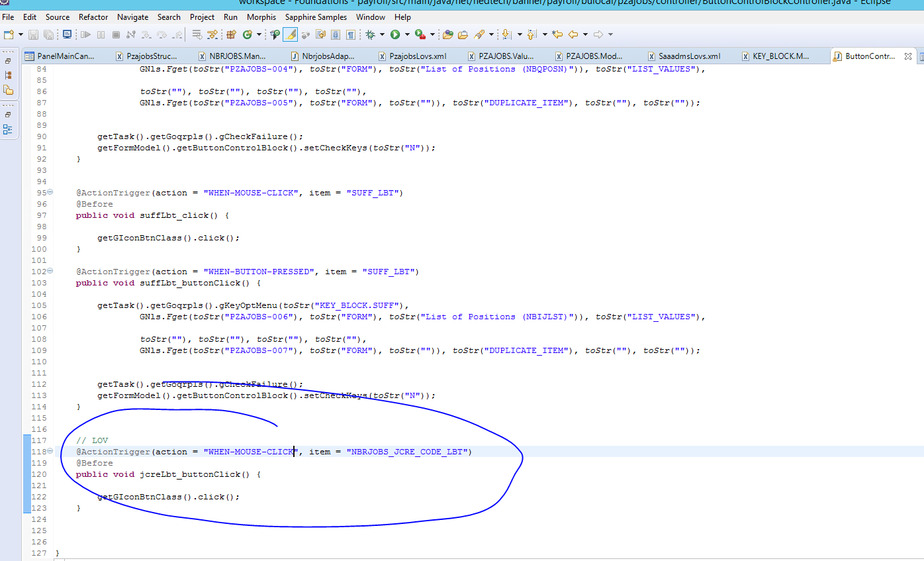Launch a debug session via the bug icon
Viewport: 924px width, 561px height.
pos(371,33)
